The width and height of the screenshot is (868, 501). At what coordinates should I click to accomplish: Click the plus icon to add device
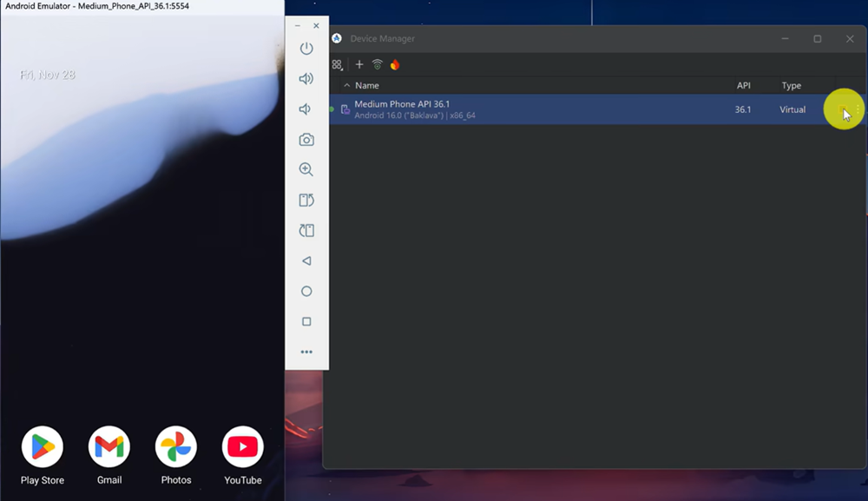point(359,64)
